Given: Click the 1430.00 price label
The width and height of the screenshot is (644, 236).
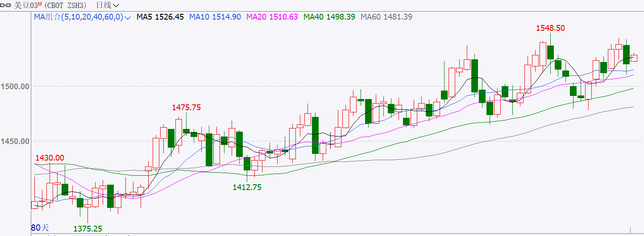Looking at the screenshot, I should click(50, 158).
